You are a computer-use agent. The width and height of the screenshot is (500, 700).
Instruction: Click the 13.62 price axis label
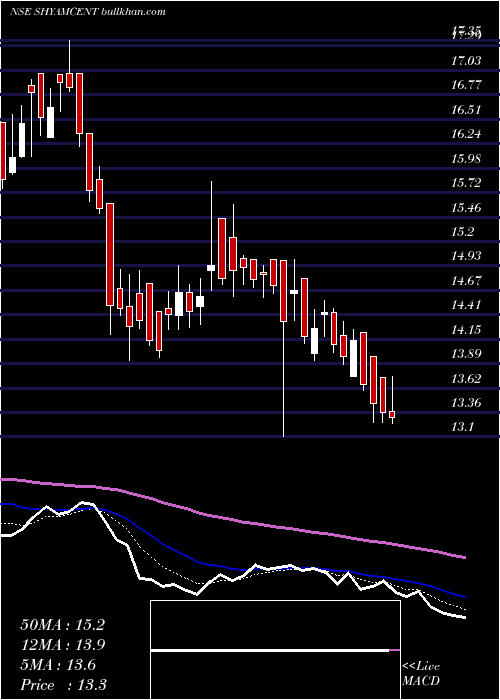point(466,379)
